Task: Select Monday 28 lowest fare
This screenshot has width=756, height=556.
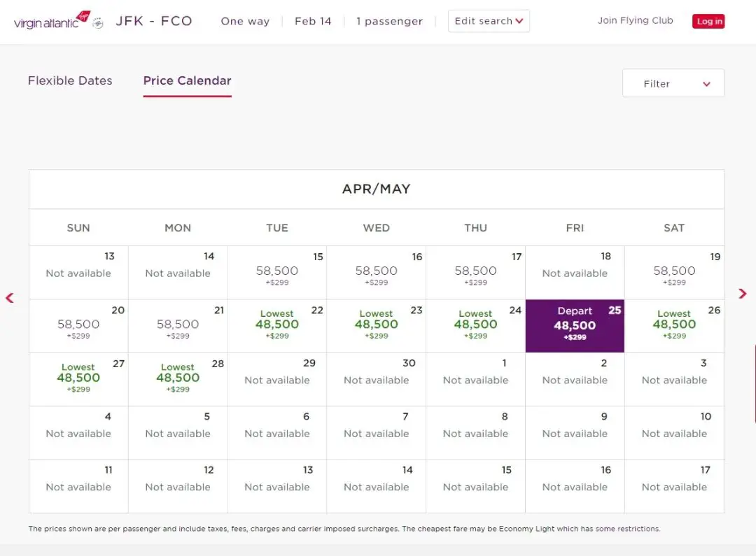Action: (x=178, y=379)
